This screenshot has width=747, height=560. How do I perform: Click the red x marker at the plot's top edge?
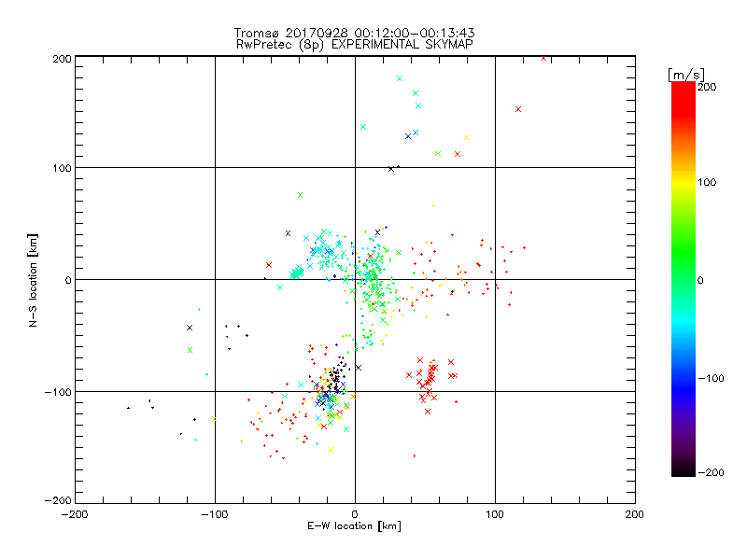coord(543,58)
